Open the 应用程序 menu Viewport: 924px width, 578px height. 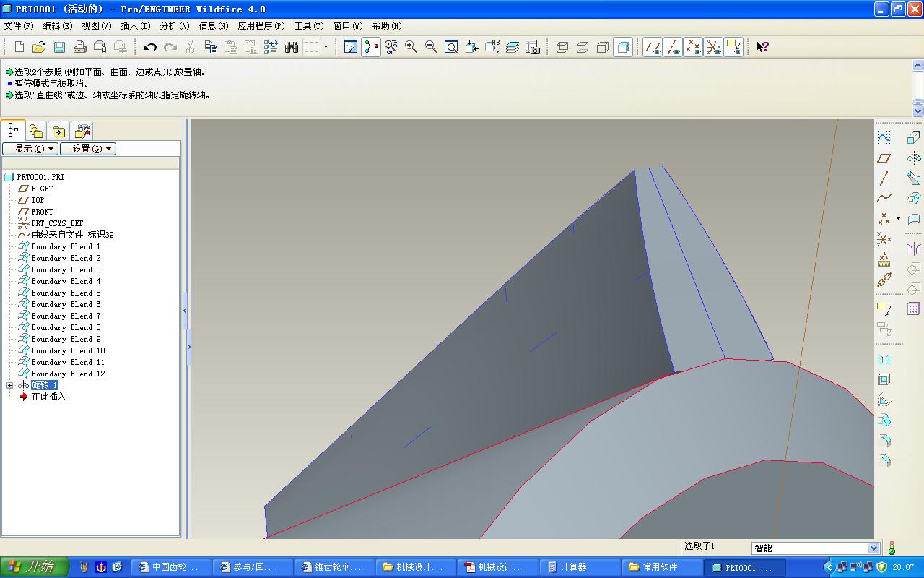[x=261, y=26]
